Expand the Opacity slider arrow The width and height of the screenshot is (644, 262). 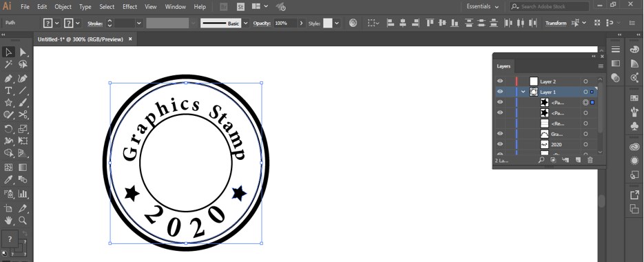[x=302, y=23]
